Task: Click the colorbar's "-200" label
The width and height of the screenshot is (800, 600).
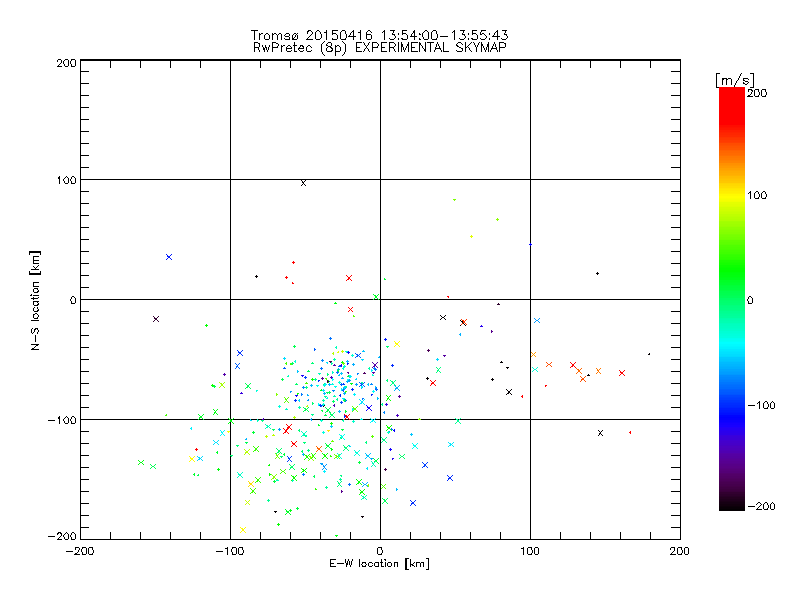Action: coord(761,506)
